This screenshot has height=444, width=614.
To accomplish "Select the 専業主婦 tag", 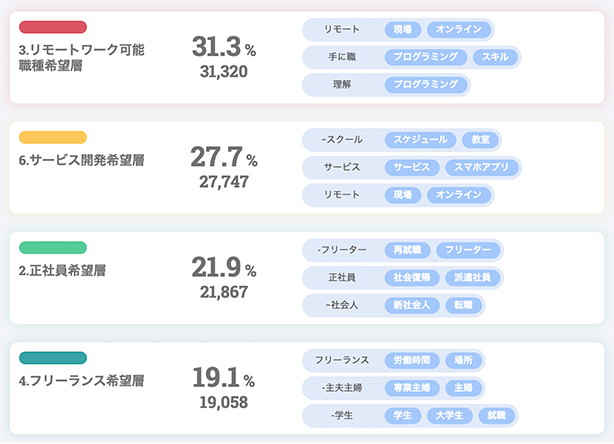I will click(x=412, y=388).
